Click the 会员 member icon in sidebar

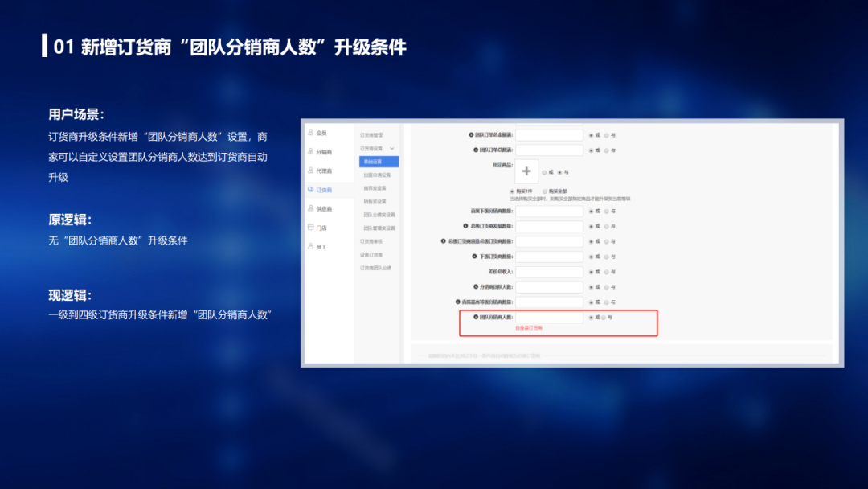click(311, 133)
